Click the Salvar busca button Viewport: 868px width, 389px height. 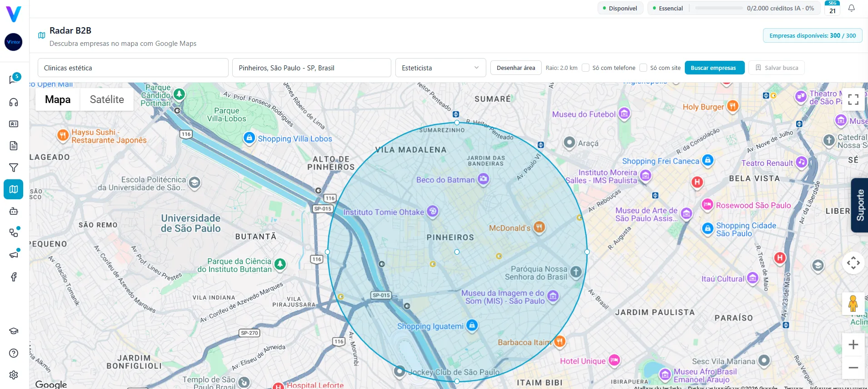[x=777, y=68]
